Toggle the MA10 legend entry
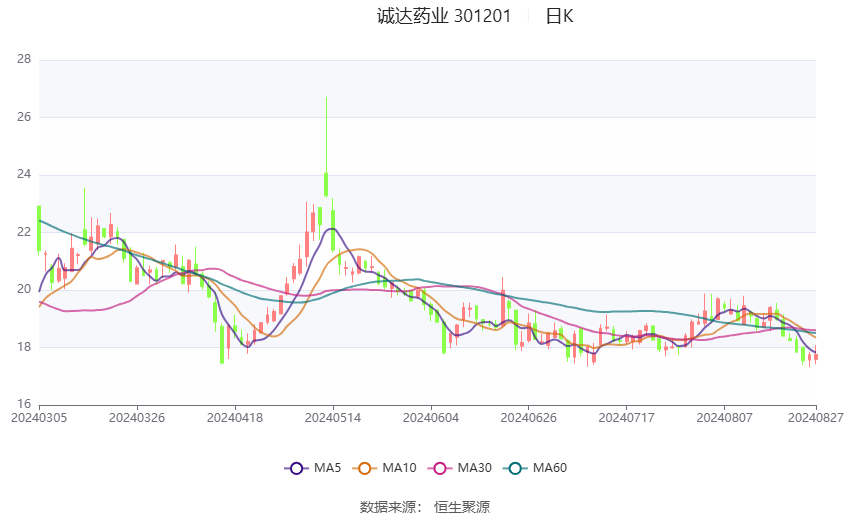 click(x=384, y=468)
